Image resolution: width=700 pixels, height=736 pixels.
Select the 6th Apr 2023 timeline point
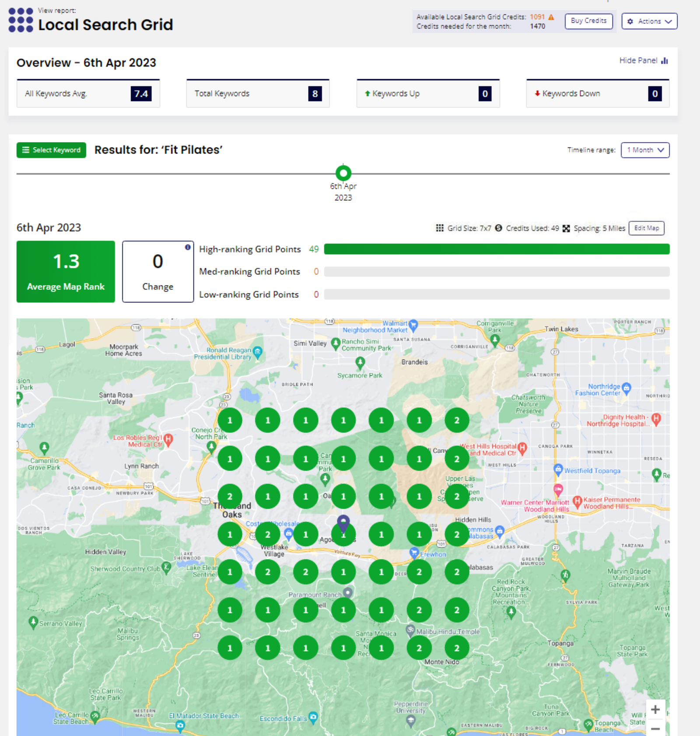pyautogui.click(x=343, y=173)
